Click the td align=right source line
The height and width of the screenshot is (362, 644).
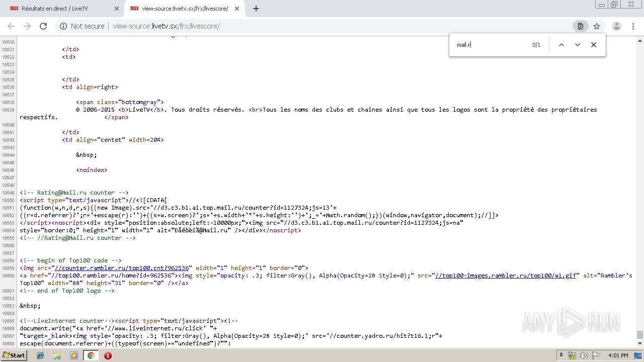(90, 87)
